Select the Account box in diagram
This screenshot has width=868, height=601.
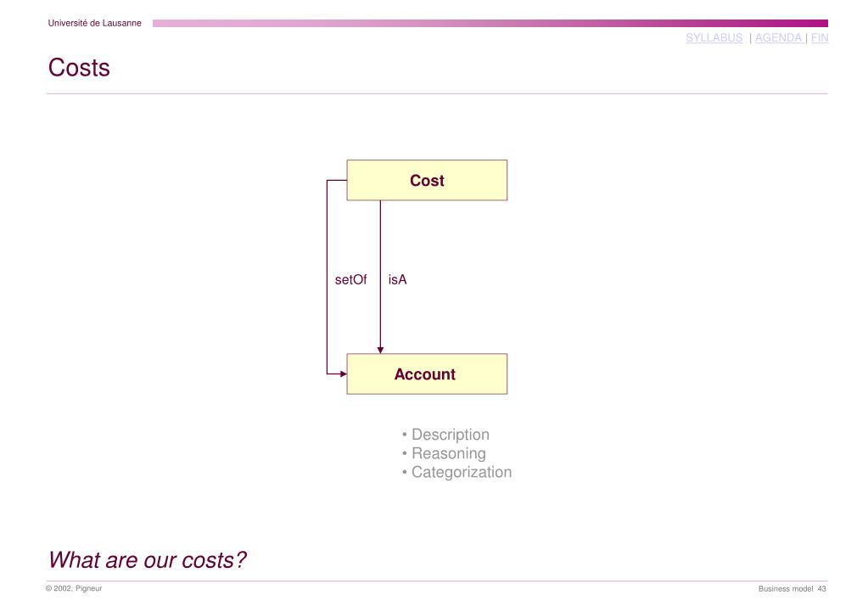(x=427, y=374)
